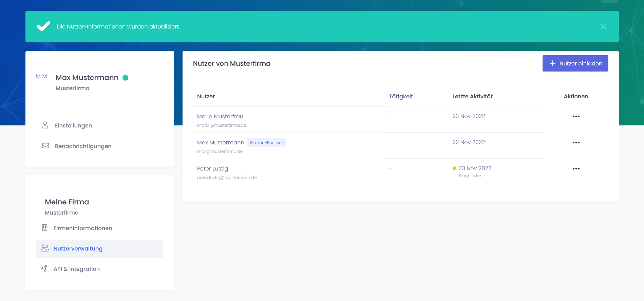Image resolution: width=644 pixels, height=301 pixels.
Task: Open actions menu for Max Mustermann row
Action: coord(576,143)
